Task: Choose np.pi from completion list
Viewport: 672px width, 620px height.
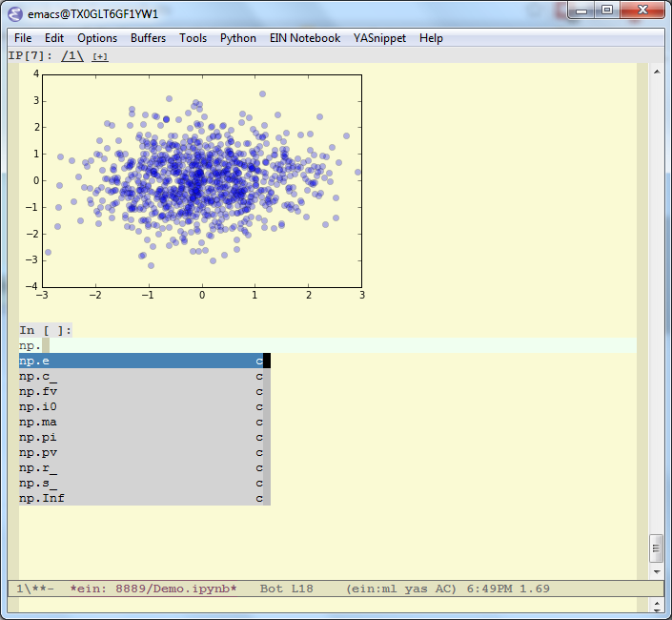Action: (38, 437)
